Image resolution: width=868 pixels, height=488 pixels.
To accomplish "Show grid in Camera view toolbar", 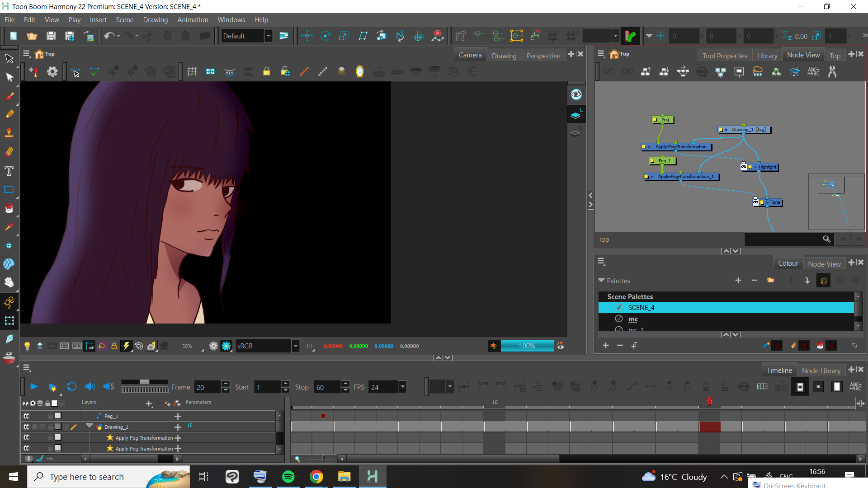I will click(x=192, y=71).
